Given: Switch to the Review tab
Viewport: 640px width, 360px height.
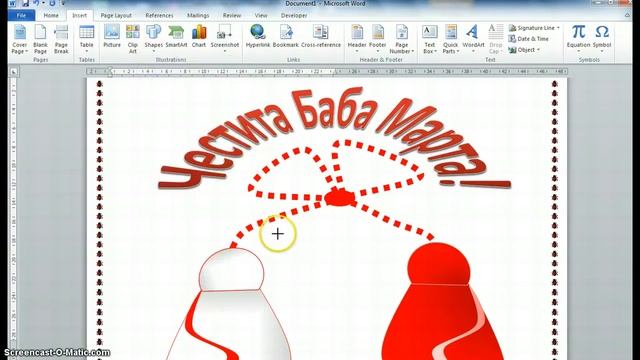Looking at the screenshot, I should pos(231,16).
